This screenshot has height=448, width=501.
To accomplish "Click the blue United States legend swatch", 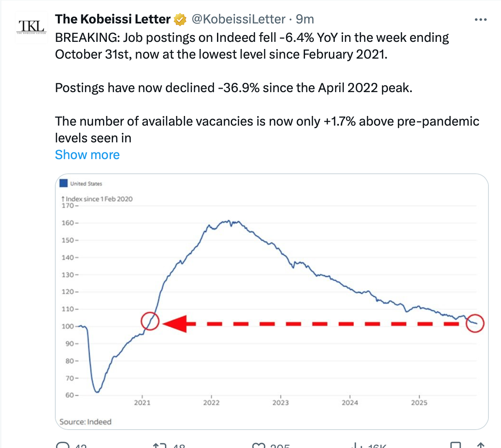I will 64,183.
